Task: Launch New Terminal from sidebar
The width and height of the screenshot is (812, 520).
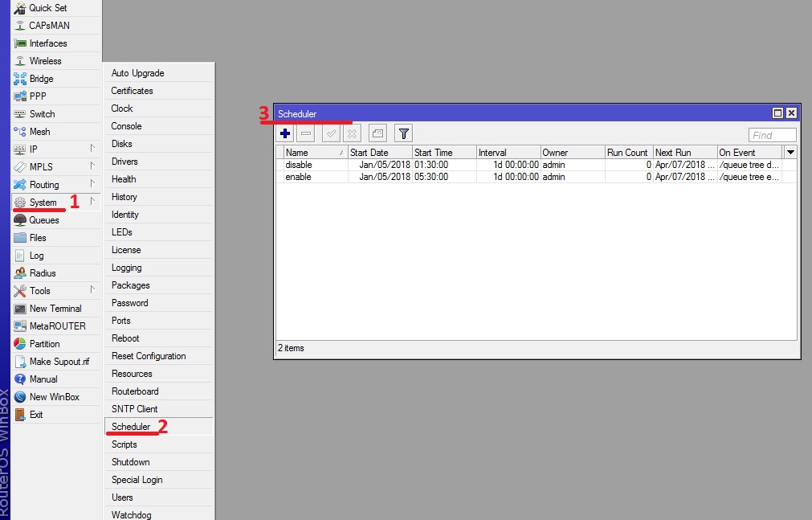Action: click(51, 308)
